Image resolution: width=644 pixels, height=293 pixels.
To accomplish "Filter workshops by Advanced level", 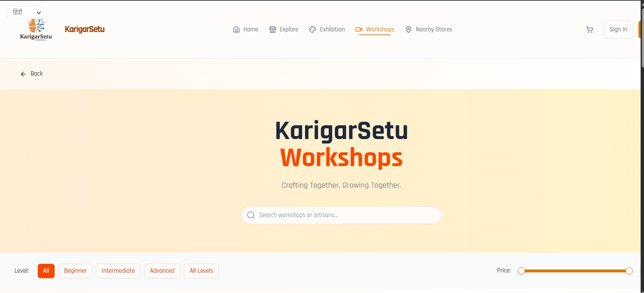I will [x=162, y=271].
